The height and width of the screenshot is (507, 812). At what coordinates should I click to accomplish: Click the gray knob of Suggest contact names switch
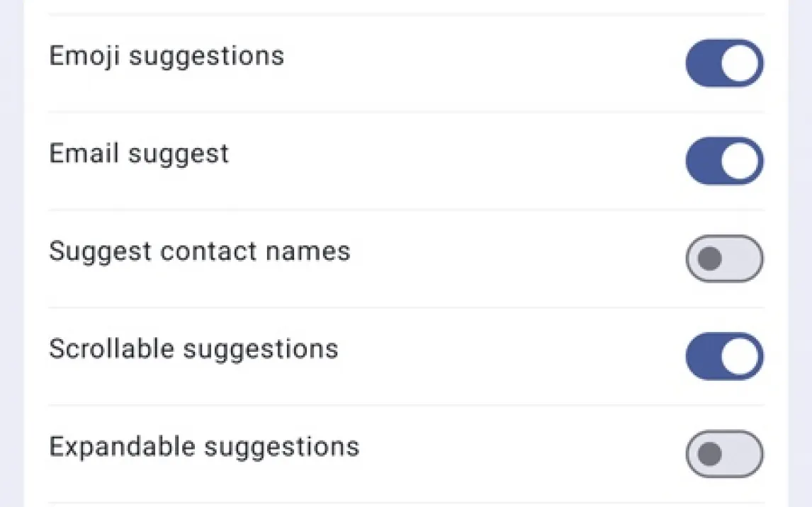(x=709, y=258)
